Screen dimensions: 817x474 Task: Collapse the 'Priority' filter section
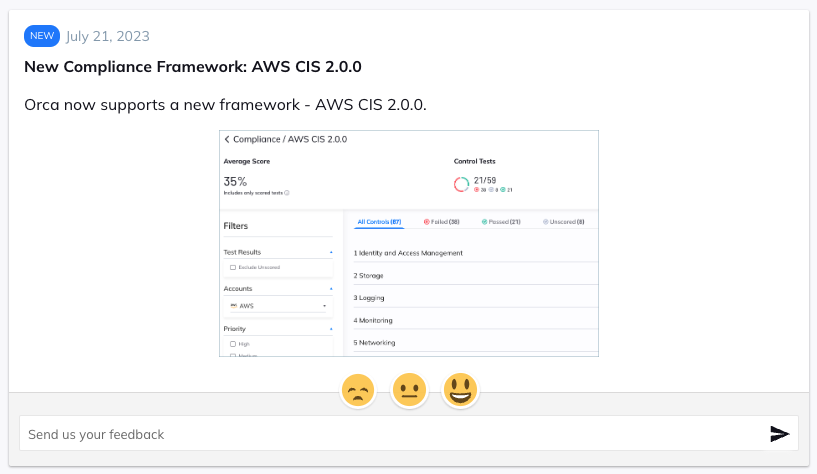331,329
